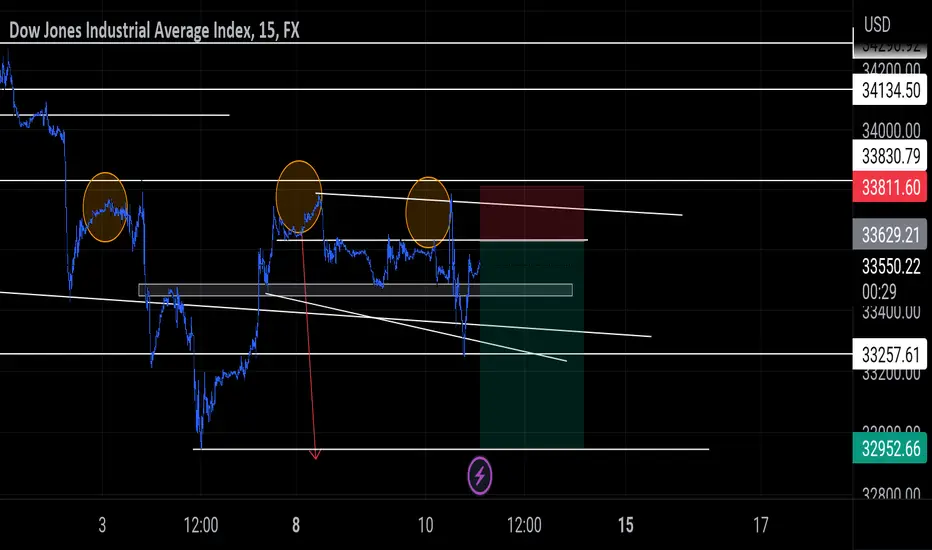The image size is (932, 550).
Task: Click the 33830.79 price label
Action: tap(890, 156)
